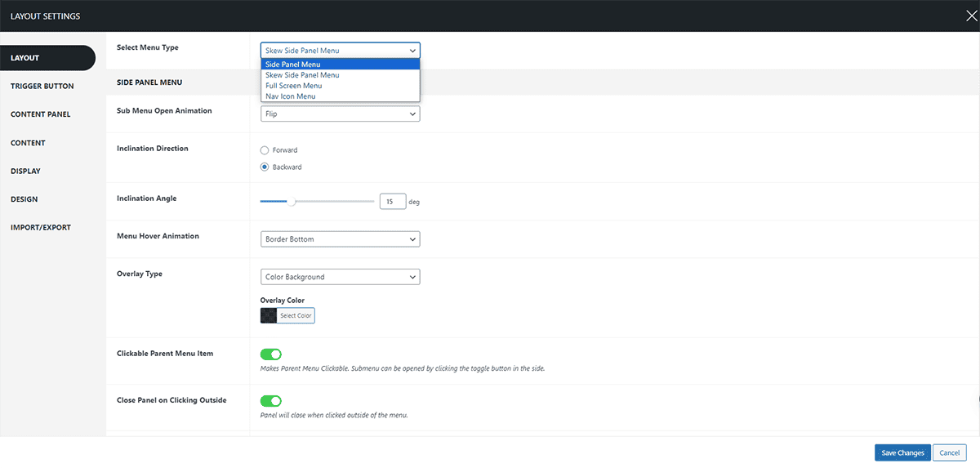Open Overlay Type dropdown
This screenshot has height=468, width=980.
click(x=340, y=277)
